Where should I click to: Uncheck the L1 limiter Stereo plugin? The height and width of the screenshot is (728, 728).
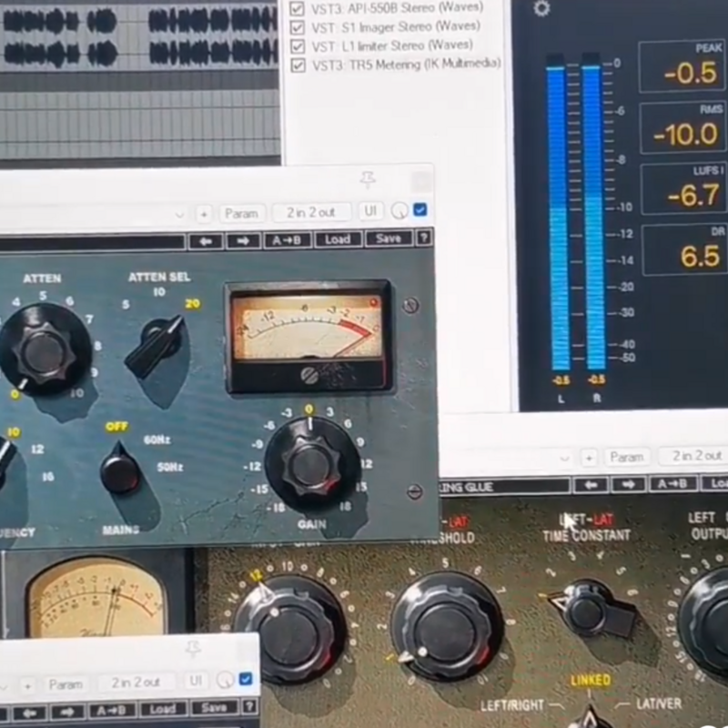(297, 45)
